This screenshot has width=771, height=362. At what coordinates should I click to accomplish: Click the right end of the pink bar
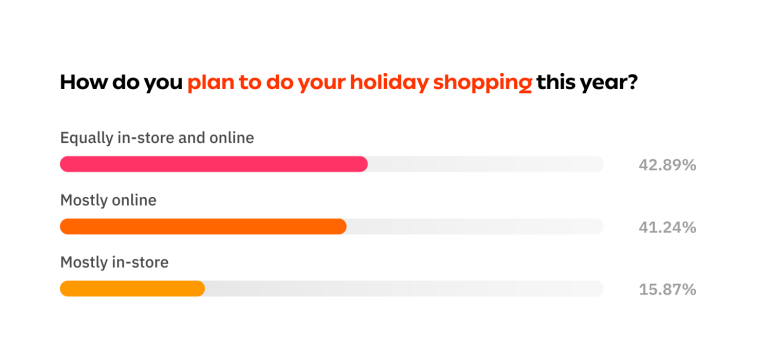[x=363, y=164]
